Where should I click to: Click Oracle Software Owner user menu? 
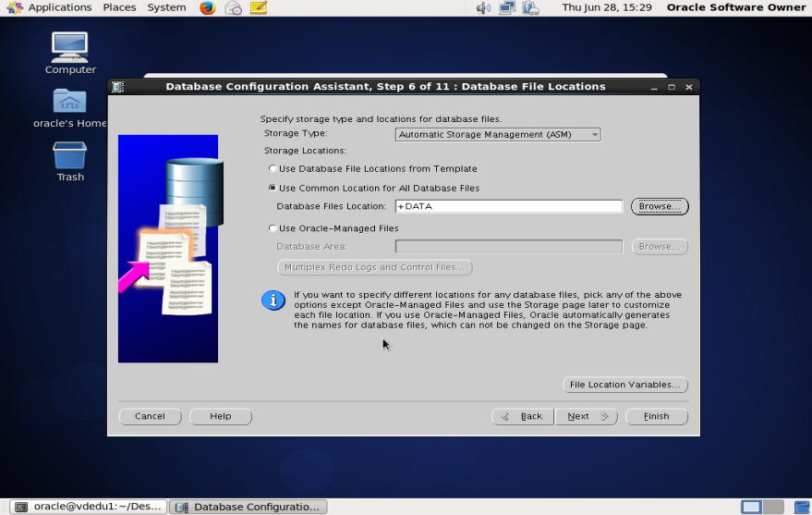[x=736, y=7]
